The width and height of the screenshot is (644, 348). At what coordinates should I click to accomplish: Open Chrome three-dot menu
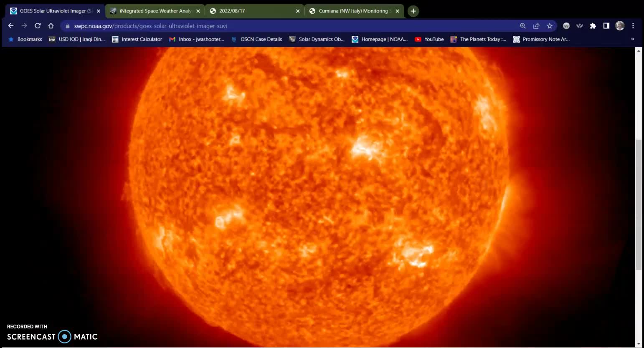coord(633,26)
